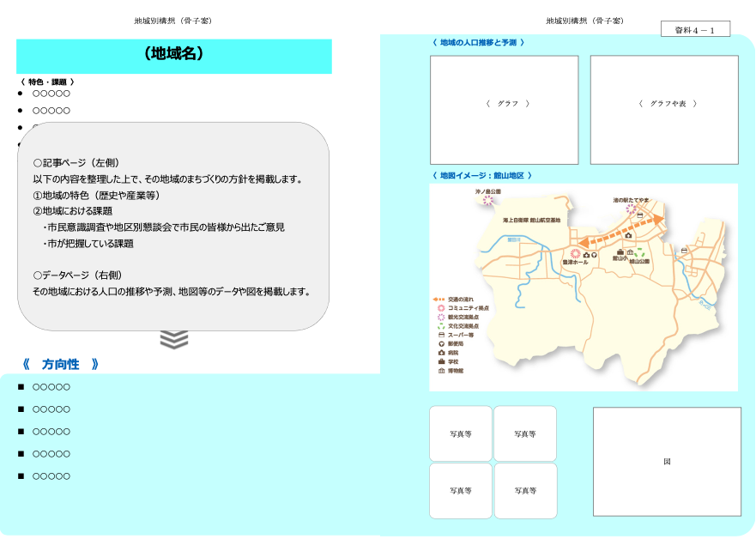This screenshot has width=756, height=539.
Task: Click the 文化交流拠点 legend text
Action: (463, 326)
